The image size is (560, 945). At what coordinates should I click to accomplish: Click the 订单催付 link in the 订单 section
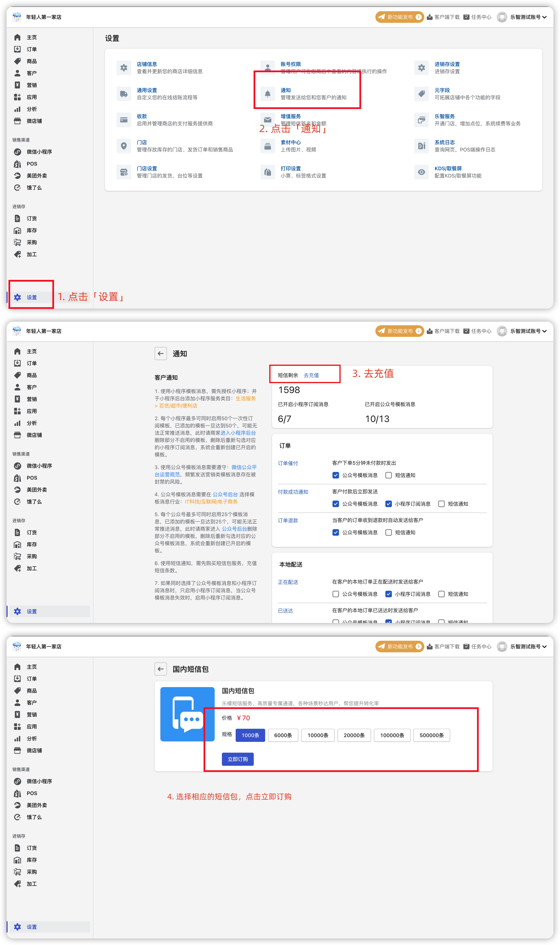click(x=288, y=463)
